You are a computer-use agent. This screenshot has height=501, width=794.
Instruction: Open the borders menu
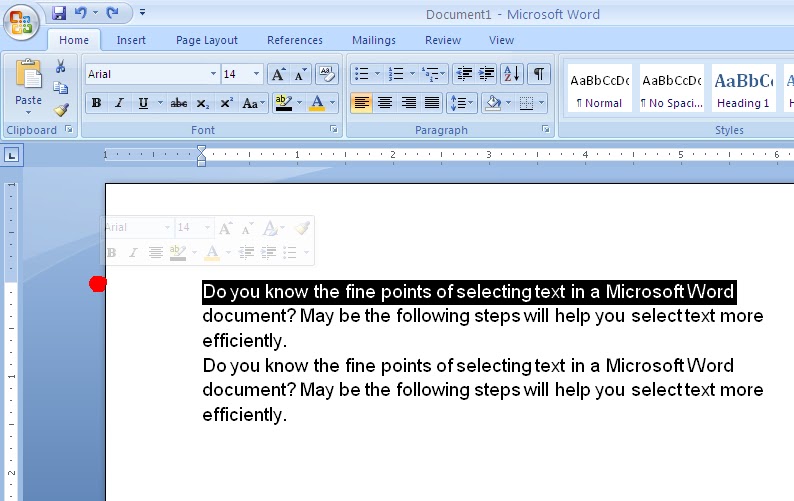(531, 103)
